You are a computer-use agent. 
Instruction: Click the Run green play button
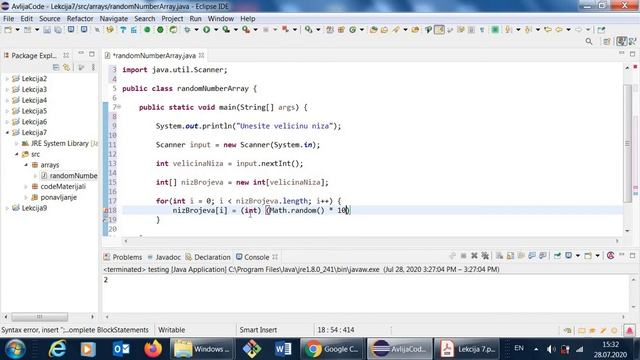point(207,30)
